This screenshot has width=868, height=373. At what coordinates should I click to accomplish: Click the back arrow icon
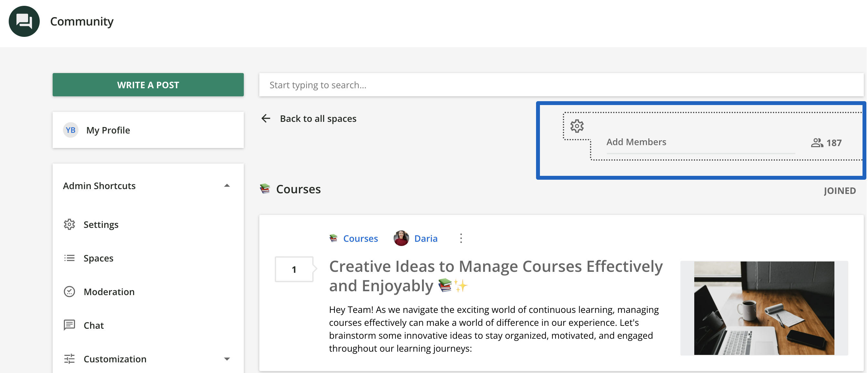266,118
